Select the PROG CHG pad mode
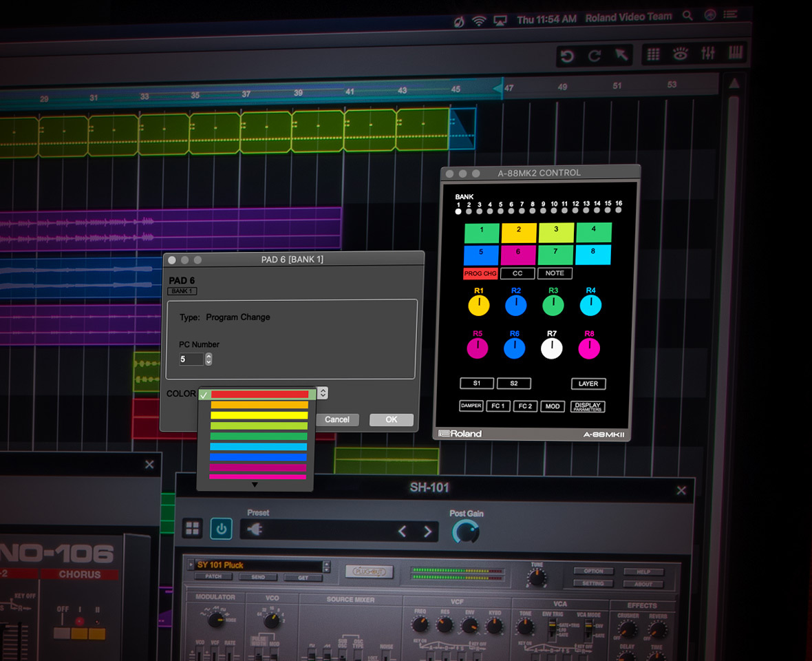 pyautogui.click(x=480, y=273)
